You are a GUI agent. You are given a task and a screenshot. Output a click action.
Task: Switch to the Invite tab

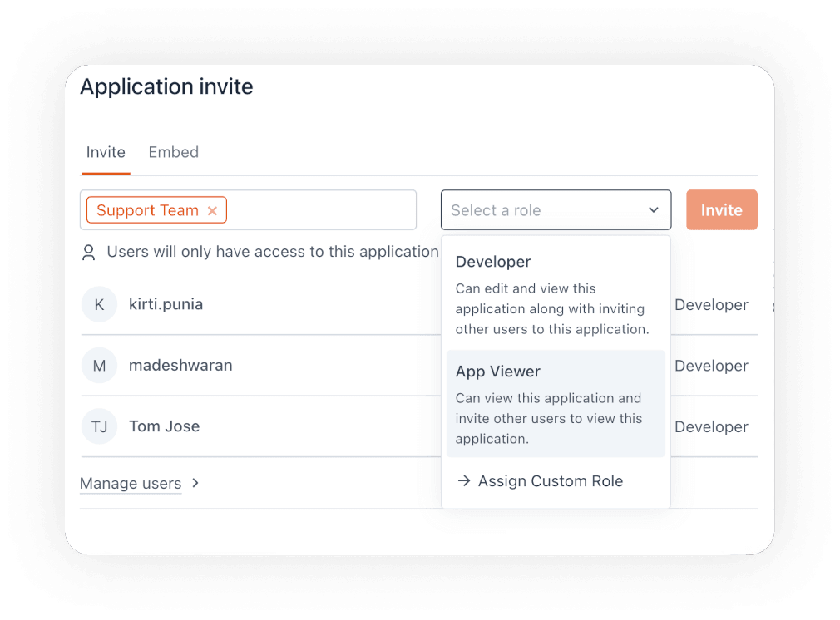pyautogui.click(x=106, y=152)
